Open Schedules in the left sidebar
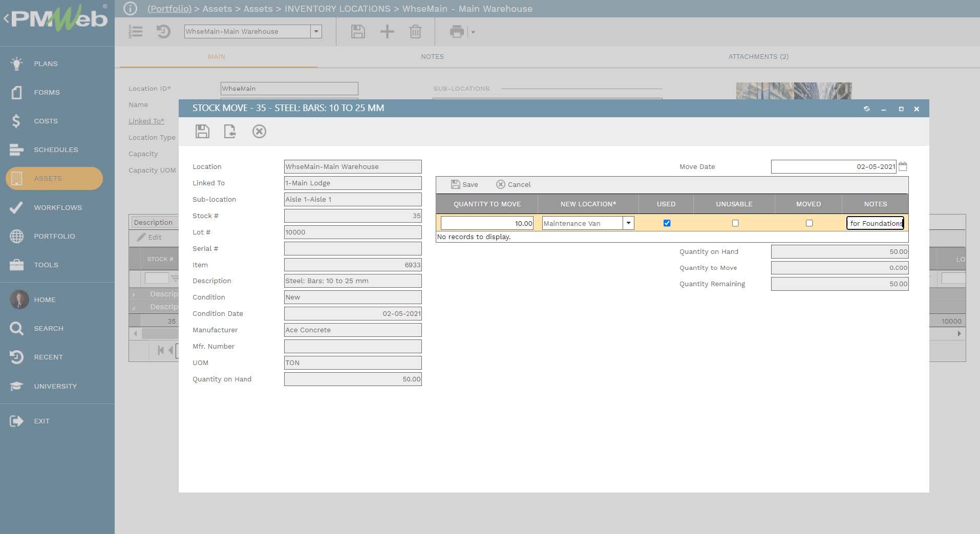This screenshot has height=534, width=980. 56,149
